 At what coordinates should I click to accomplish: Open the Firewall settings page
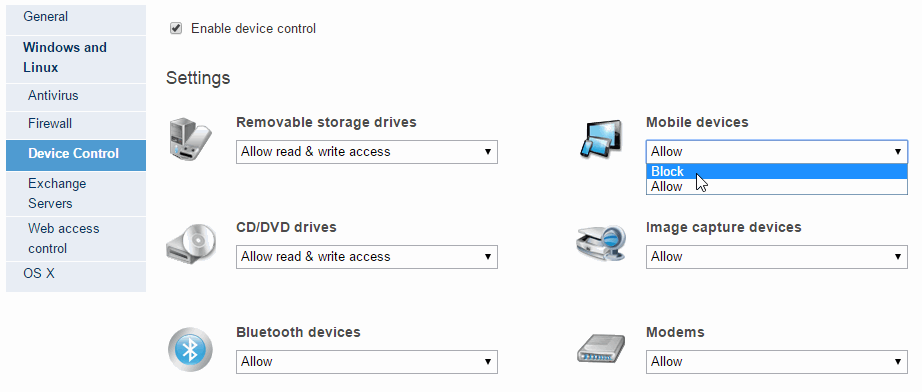76,125
